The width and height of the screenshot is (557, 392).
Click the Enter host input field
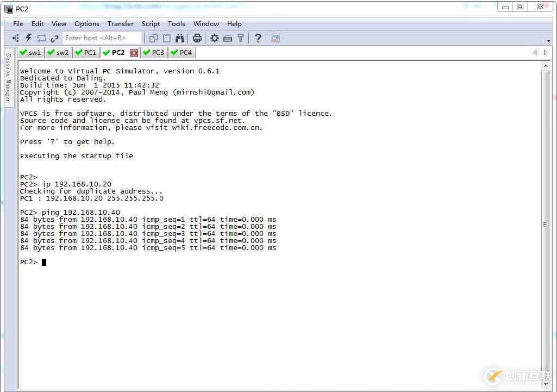pos(102,38)
